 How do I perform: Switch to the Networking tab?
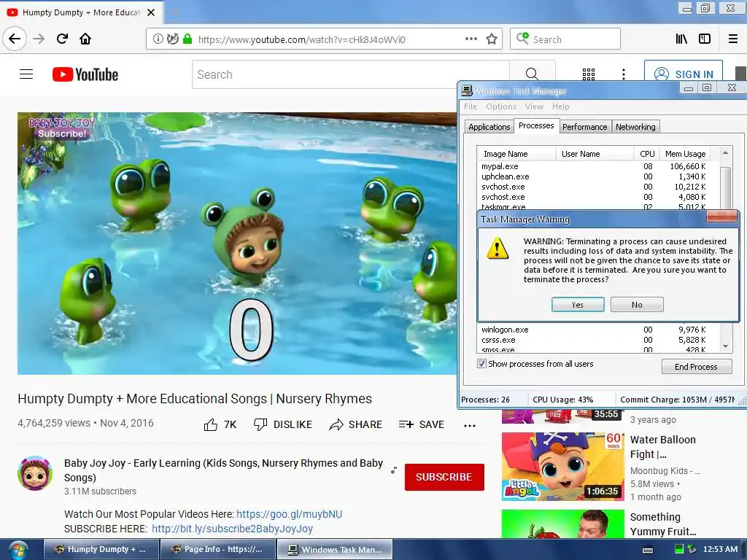point(635,127)
